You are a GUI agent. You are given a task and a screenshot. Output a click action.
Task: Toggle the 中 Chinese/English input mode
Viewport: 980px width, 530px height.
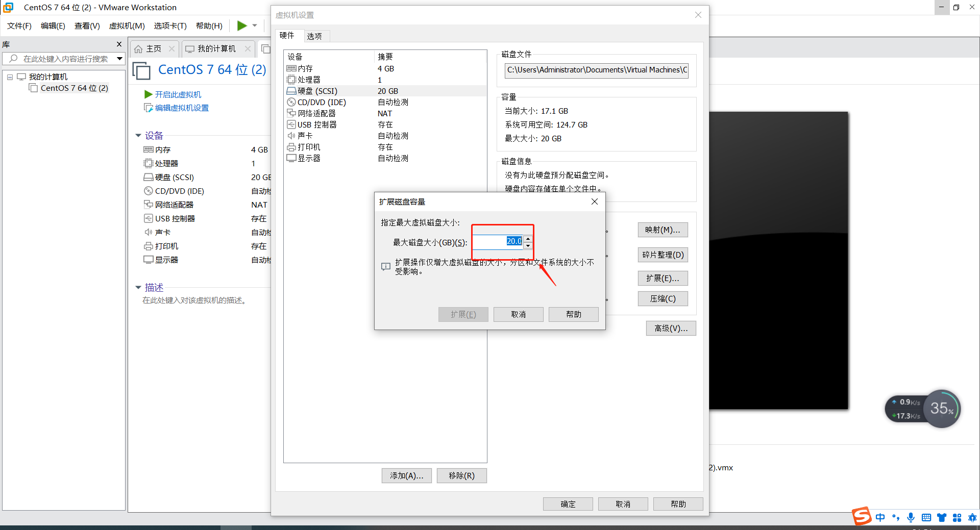point(880,518)
